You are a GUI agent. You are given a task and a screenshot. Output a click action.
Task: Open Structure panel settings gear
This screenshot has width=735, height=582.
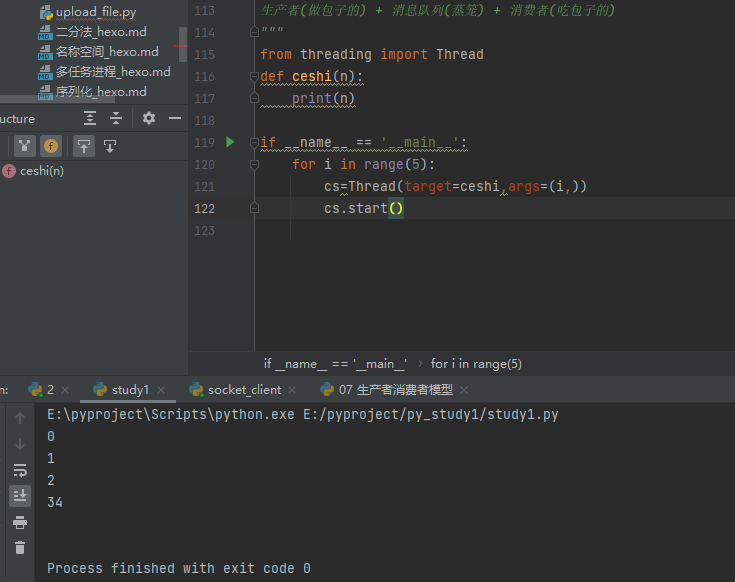149,118
